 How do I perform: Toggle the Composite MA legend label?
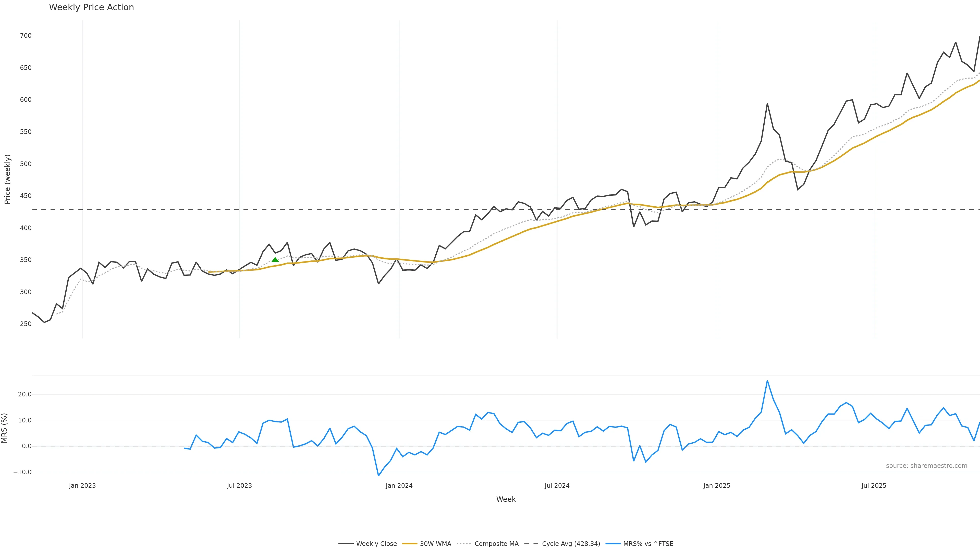(496, 544)
